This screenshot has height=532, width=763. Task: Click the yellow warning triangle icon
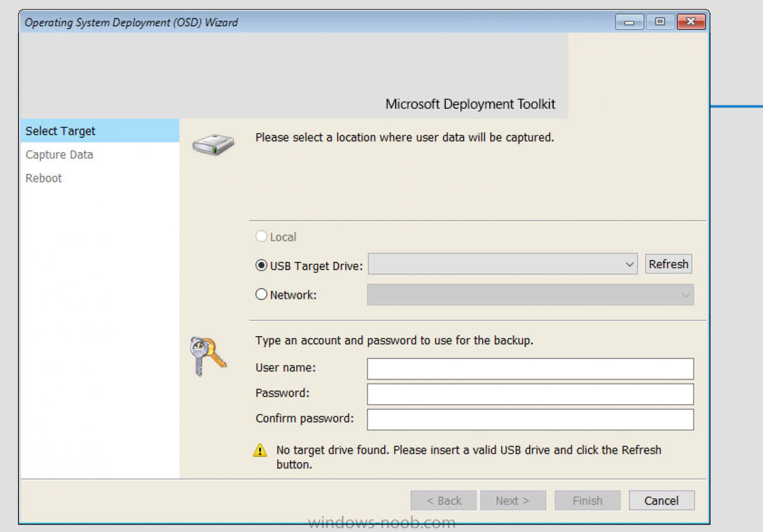260,451
